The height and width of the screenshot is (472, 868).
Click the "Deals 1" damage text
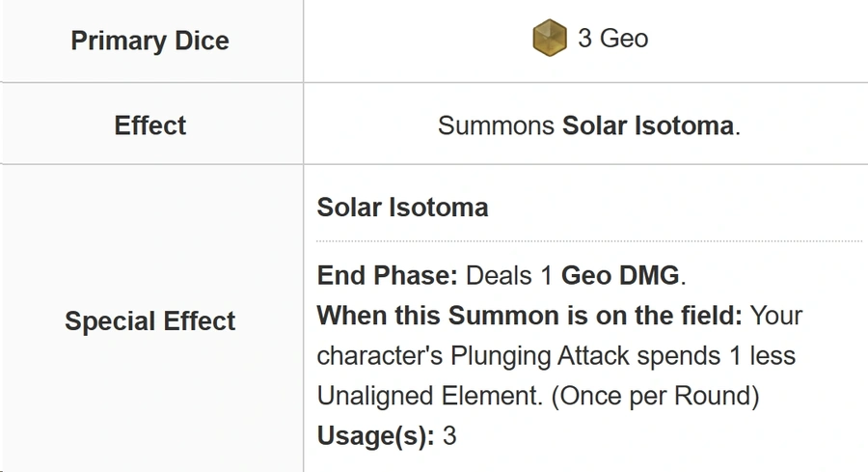(509, 275)
